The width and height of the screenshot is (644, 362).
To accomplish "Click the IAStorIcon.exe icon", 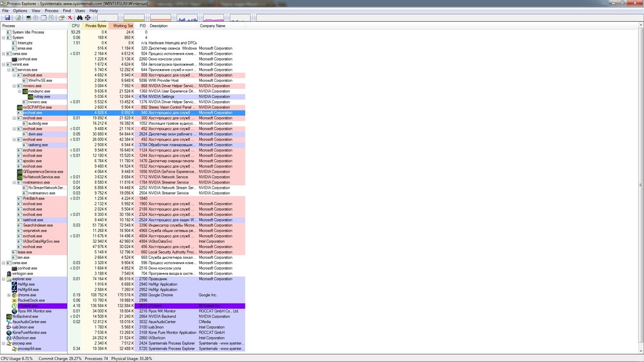I will pyautogui.click(x=9, y=338).
